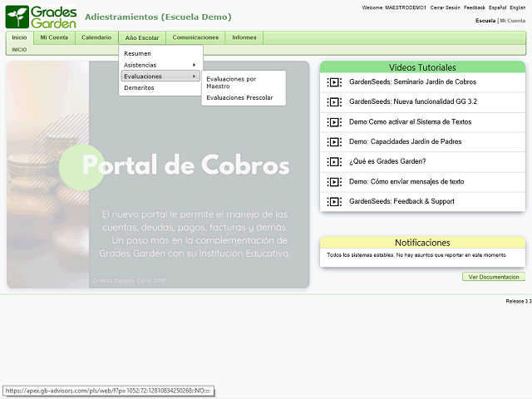Click the Videos Tutoriales header

(422, 67)
